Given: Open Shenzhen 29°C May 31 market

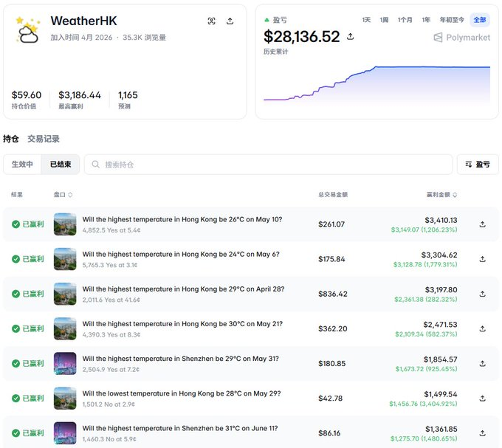Looking at the screenshot, I should click(181, 359).
